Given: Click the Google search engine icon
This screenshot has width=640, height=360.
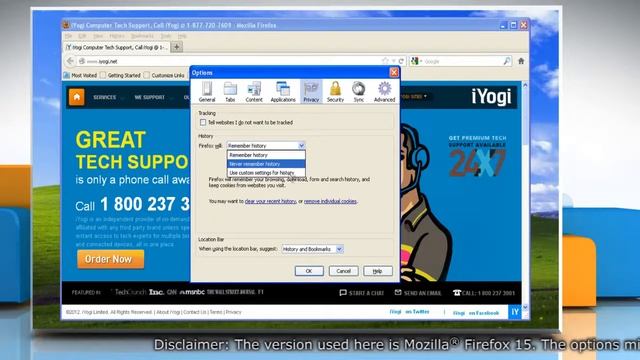Looking at the screenshot, I should point(415,61).
